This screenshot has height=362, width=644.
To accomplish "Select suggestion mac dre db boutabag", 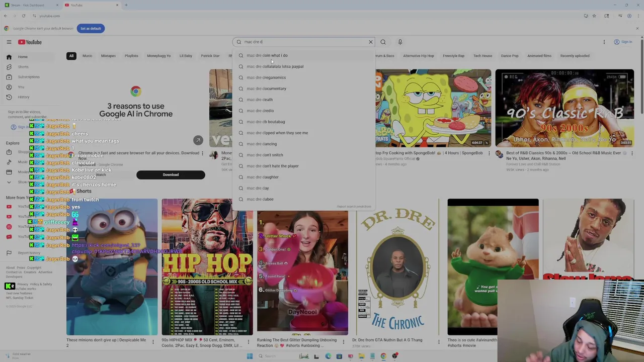I will click(x=304, y=122).
